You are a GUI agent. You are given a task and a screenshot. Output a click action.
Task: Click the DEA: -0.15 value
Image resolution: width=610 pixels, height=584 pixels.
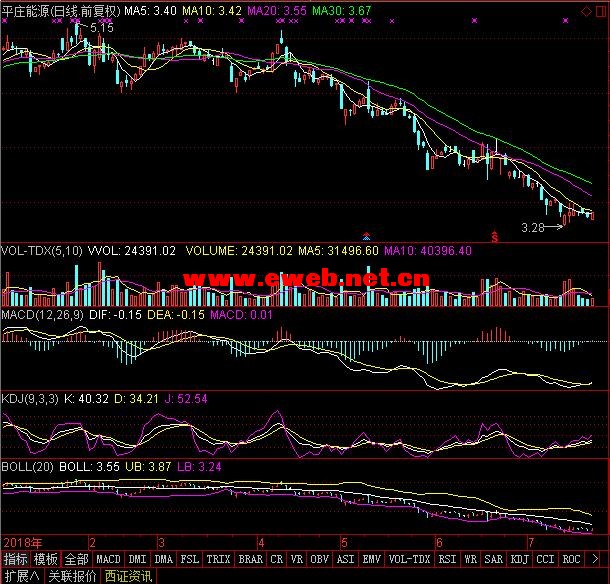click(176, 315)
